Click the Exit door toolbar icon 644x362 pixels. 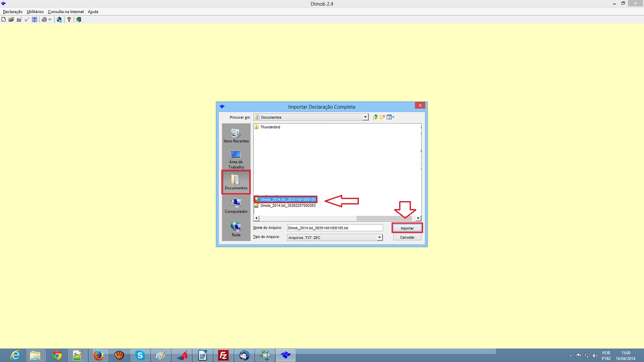78,20
